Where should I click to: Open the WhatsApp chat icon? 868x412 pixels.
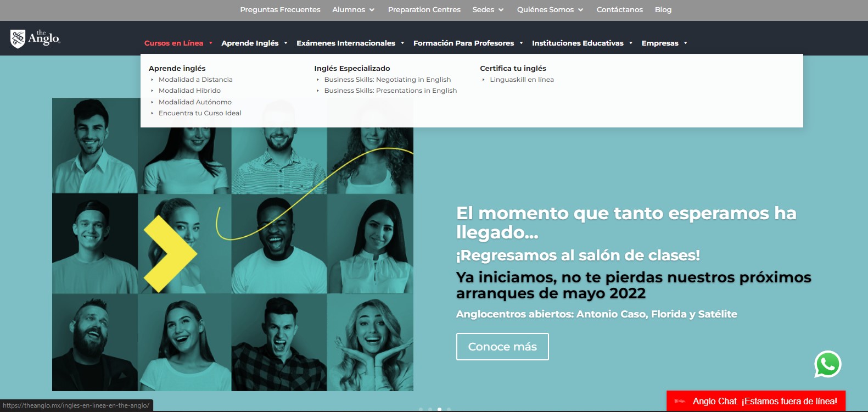tap(828, 364)
